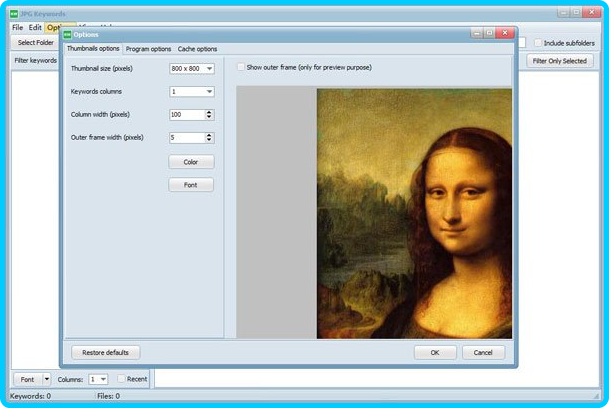This screenshot has height=408, width=609.
Task: Increase Column width with up arrow
Action: click(209, 112)
